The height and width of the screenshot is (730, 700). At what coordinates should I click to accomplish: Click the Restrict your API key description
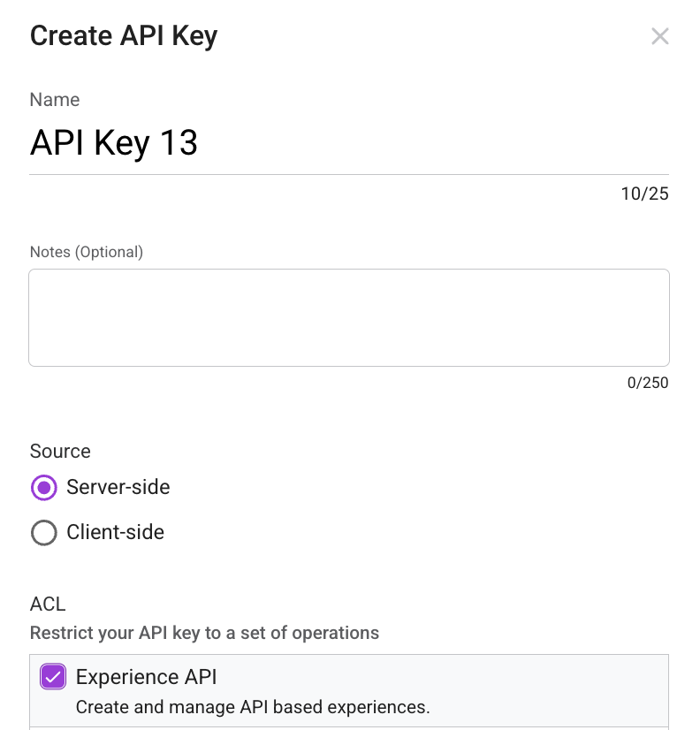[x=204, y=633]
